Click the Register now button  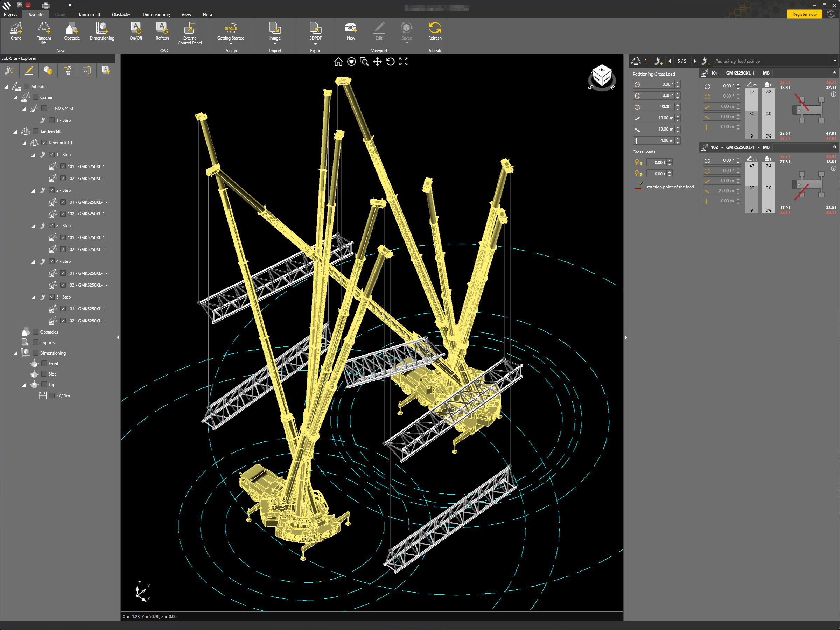tap(804, 14)
